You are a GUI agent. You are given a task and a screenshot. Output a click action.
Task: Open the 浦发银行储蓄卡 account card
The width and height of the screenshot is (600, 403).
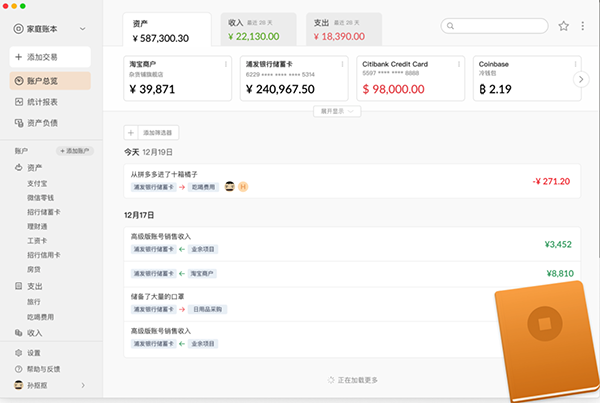(x=294, y=78)
